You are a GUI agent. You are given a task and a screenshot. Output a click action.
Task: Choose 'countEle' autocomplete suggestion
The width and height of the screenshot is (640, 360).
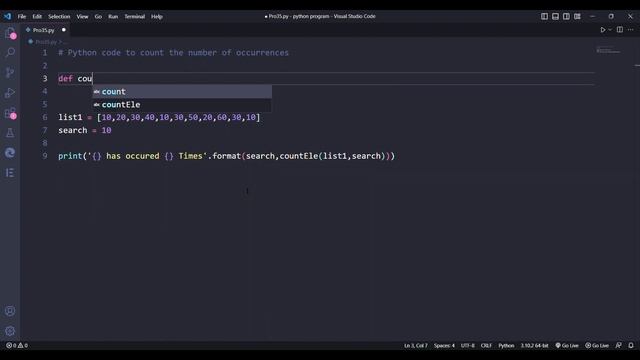tap(182, 105)
